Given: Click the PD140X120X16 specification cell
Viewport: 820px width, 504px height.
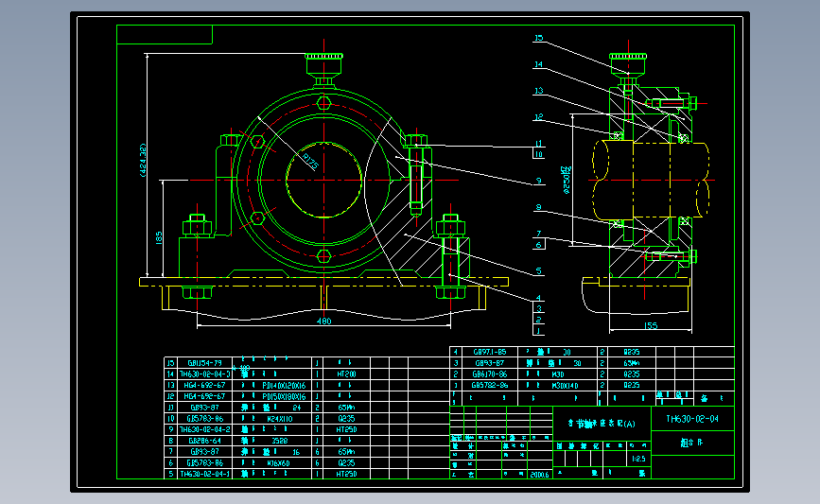Looking at the screenshot, I should point(284,385).
